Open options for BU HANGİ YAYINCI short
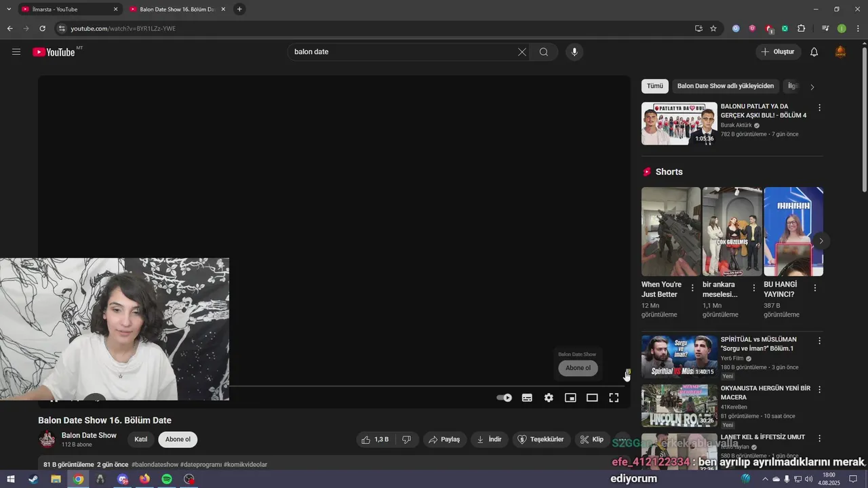 [814, 288]
